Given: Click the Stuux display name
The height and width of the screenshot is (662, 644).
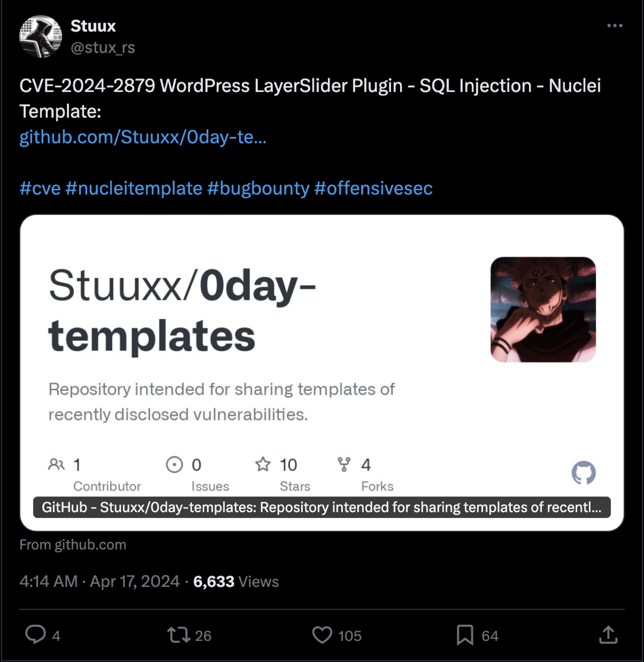Looking at the screenshot, I should [x=93, y=26].
